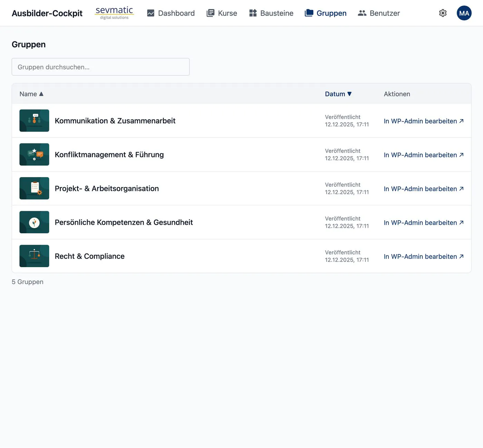Open Kommunikation & Zusammenarbeit thumbnail
This screenshot has width=483, height=448.
click(34, 120)
